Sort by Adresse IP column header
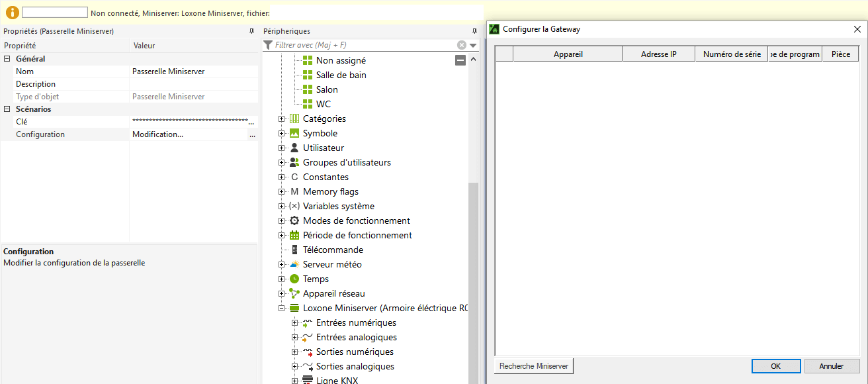 [658, 54]
